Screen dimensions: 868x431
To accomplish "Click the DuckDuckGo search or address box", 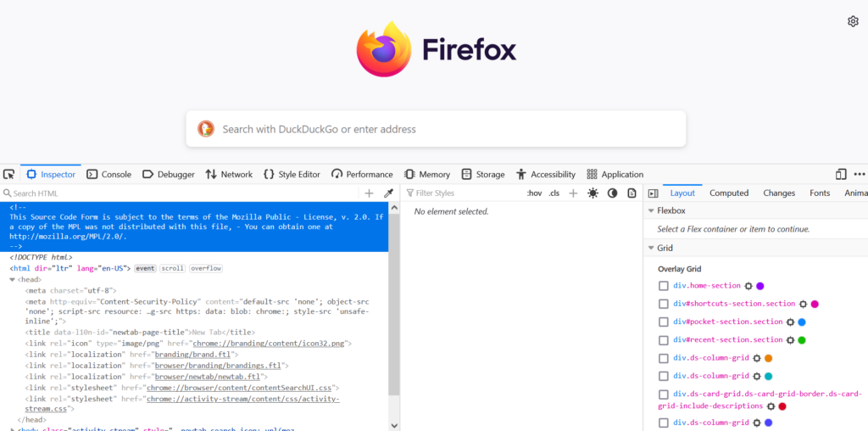I will (x=436, y=129).
